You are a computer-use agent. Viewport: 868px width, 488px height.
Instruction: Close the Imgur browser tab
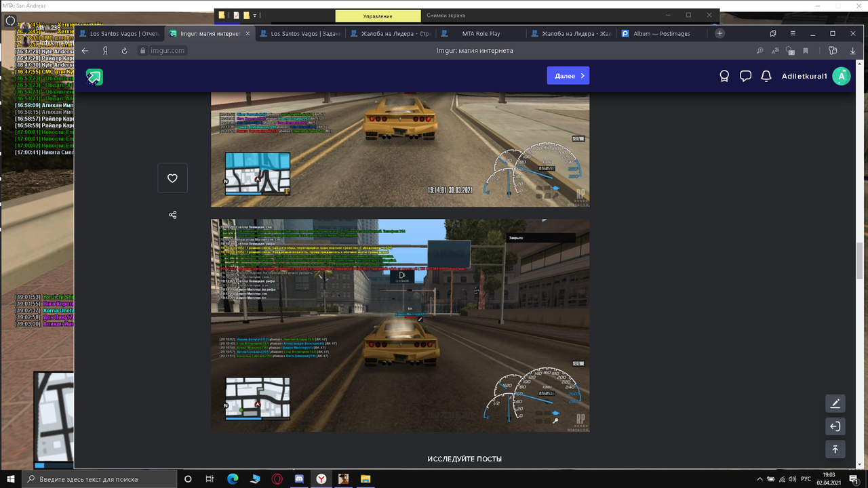pos(248,33)
